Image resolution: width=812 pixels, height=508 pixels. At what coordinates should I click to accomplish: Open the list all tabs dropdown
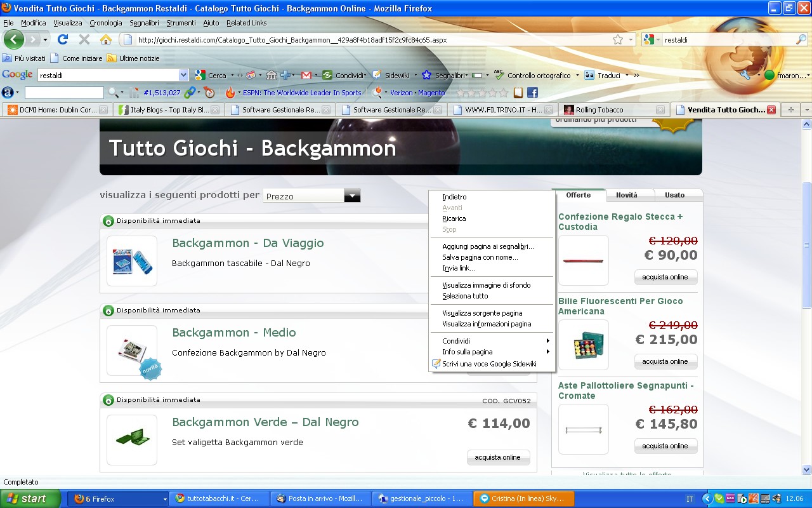point(806,110)
